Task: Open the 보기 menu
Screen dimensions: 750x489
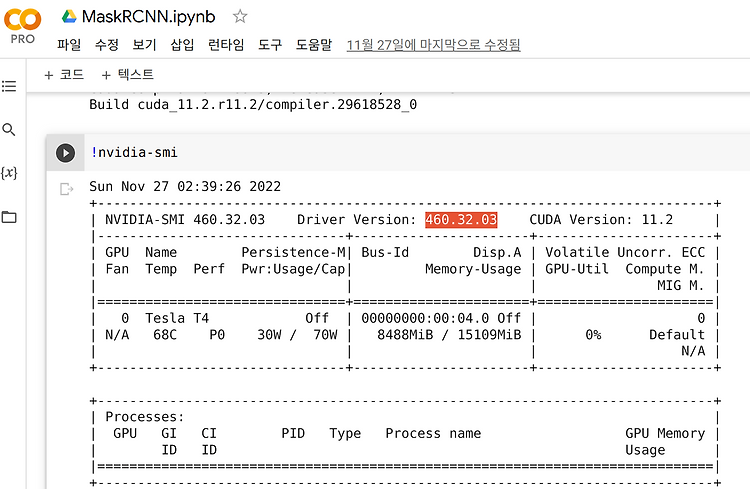Action: 144,45
